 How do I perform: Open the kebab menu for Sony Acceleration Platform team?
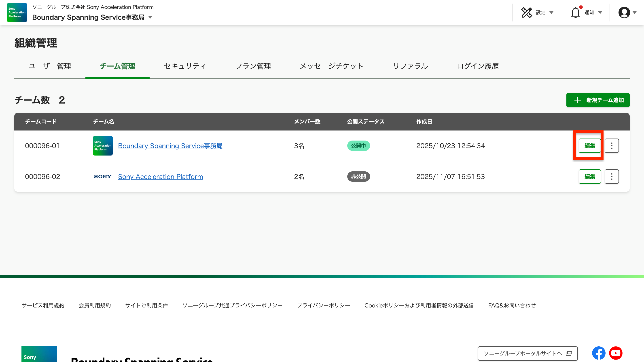pos(612,176)
